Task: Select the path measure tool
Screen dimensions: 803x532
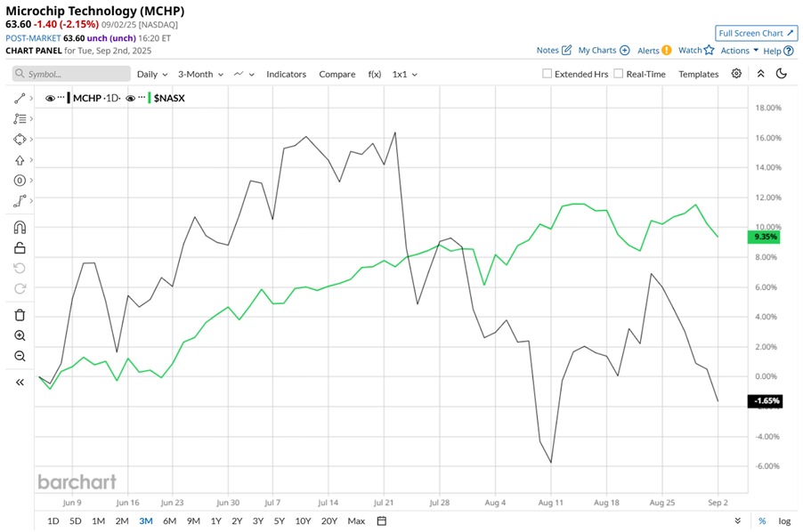Action: (20, 201)
